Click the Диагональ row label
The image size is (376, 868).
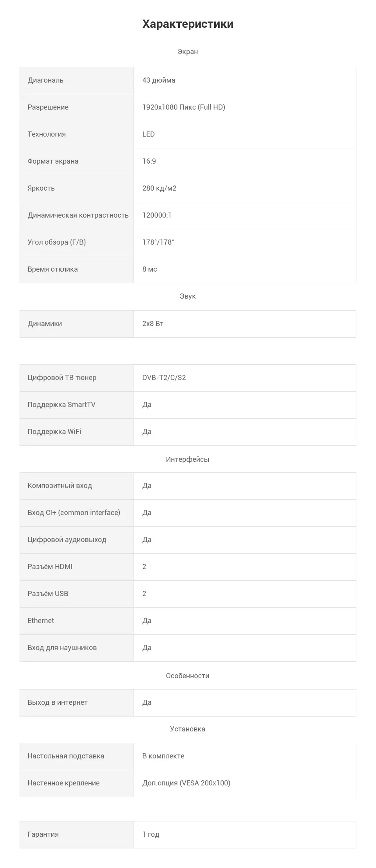[x=45, y=80]
